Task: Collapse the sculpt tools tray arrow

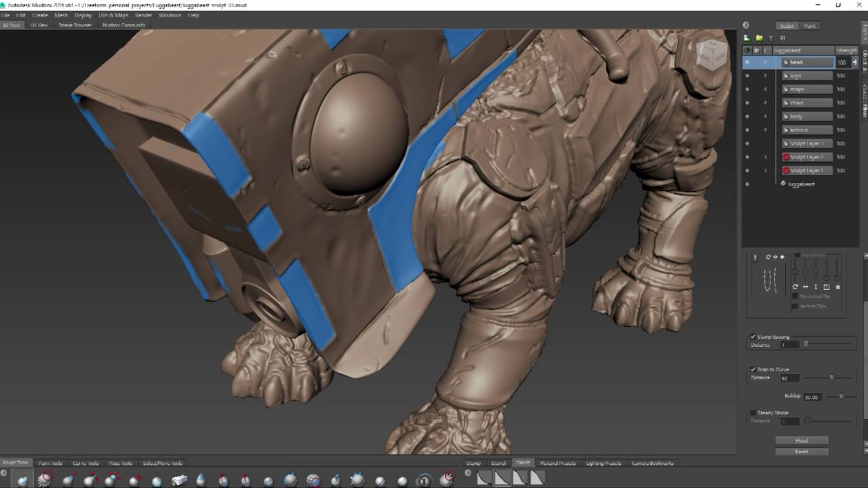Action: [x=4, y=473]
